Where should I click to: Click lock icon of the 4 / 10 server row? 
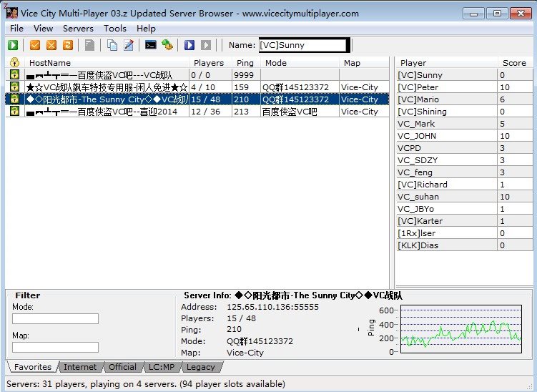click(14, 87)
